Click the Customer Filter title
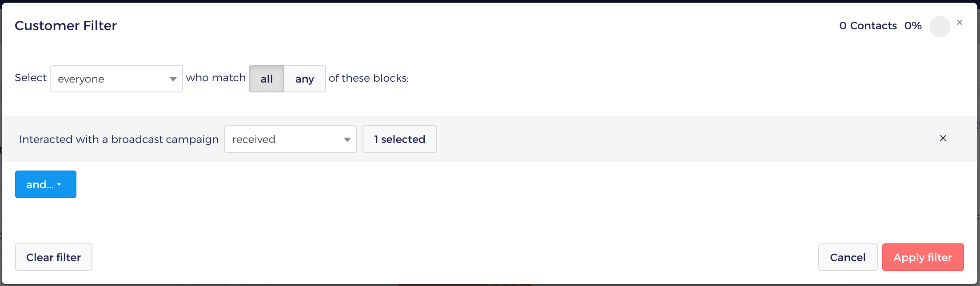This screenshot has width=980, height=286. click(66, 26)
